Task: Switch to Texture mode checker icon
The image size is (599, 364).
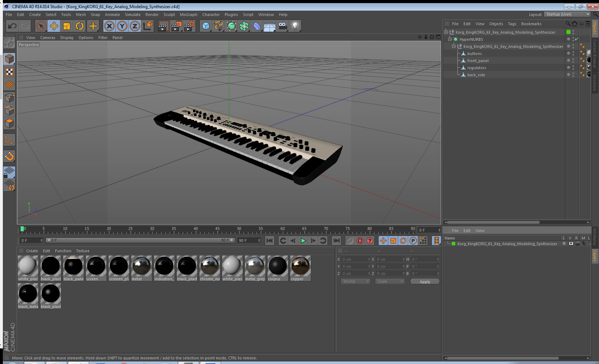Action: [10, 72]
